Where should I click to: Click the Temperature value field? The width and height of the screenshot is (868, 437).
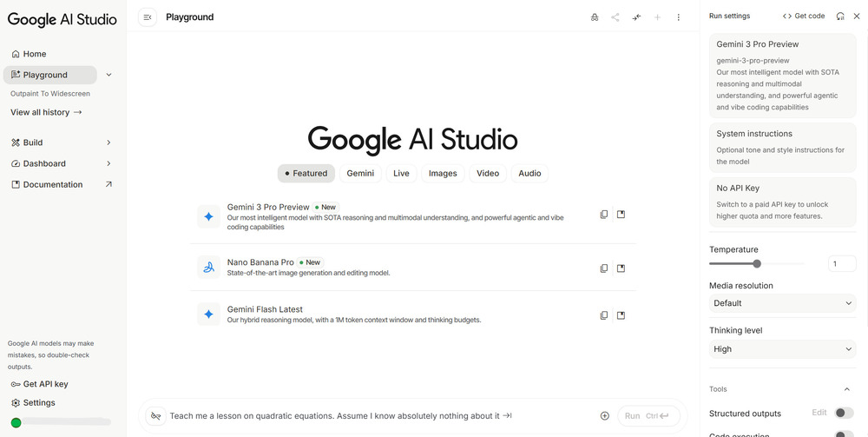coord(841,264)
